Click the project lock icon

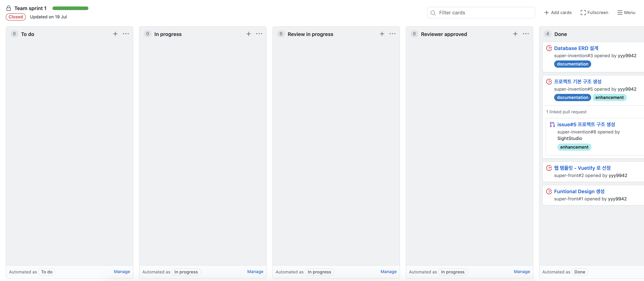click(x=8, y=8)
